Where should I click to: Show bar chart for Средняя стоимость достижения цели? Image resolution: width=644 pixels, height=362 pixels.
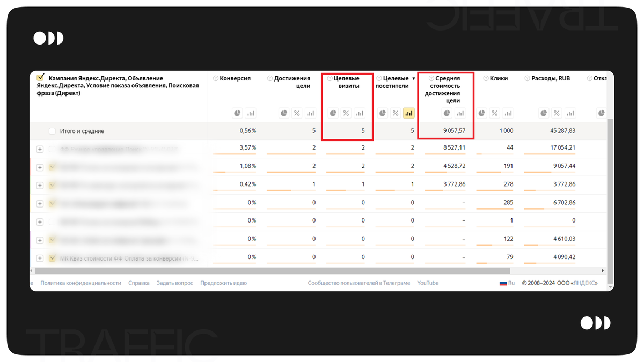460,113
